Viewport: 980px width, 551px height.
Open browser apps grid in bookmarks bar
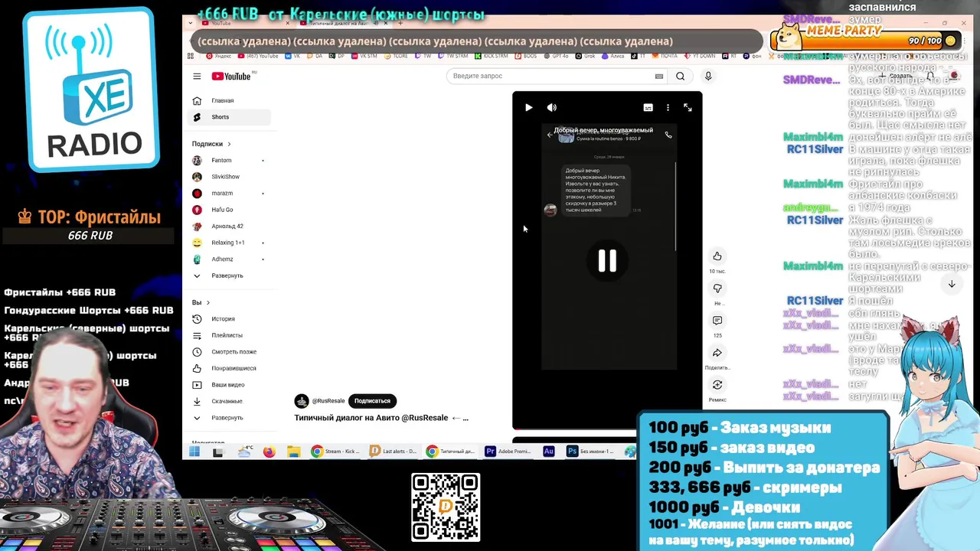(x=191, y=56)
